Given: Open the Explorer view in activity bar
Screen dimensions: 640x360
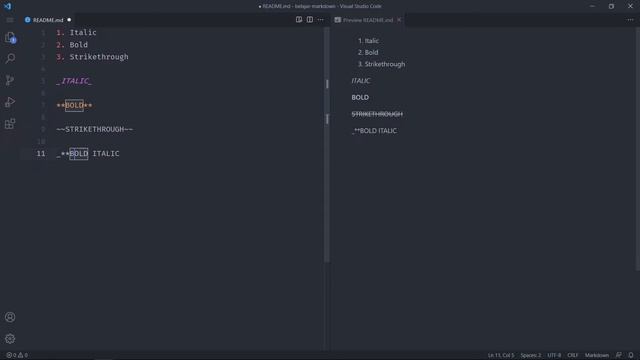Looking at the screenshot, I should coord(10,38).
